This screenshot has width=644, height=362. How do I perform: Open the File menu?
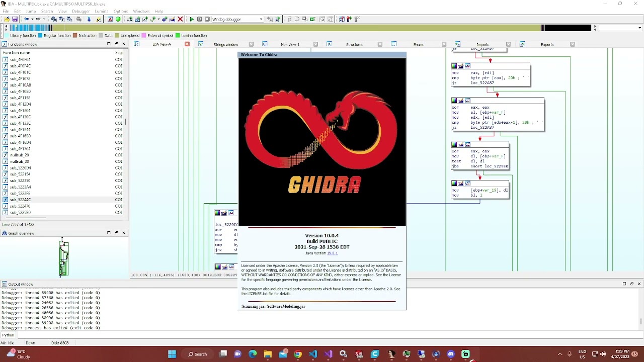(x=6, y=11)
